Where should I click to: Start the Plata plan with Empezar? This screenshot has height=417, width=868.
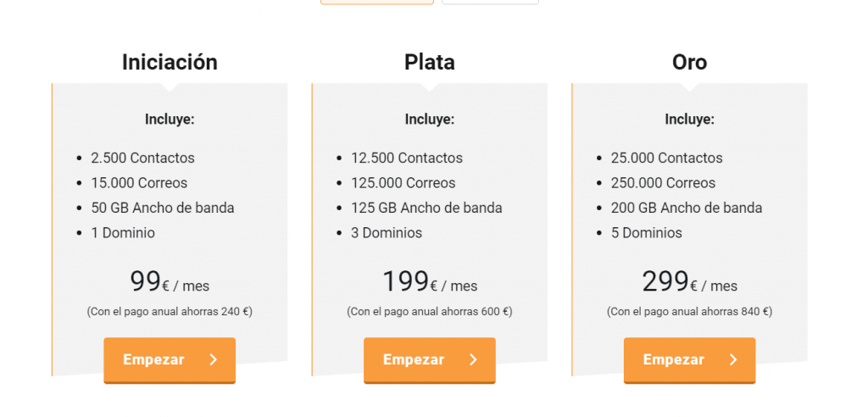pyautogui.click(x=430, y=360)
